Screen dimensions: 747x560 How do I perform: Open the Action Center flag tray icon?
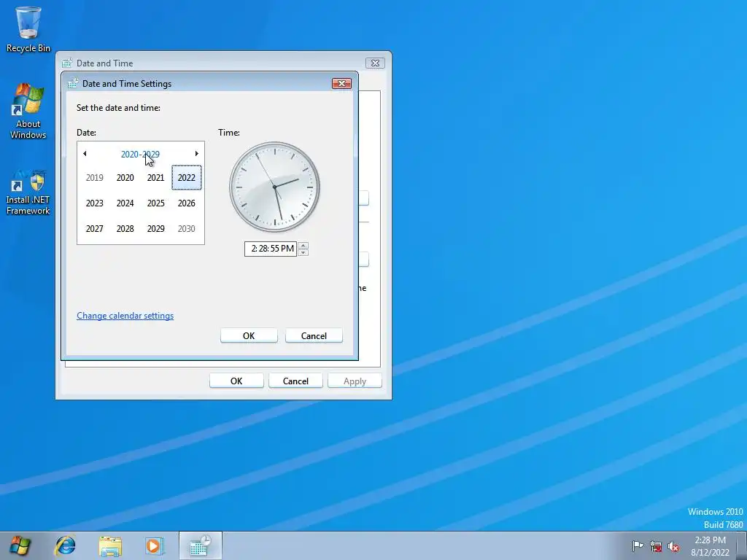(x=638, y=545)
